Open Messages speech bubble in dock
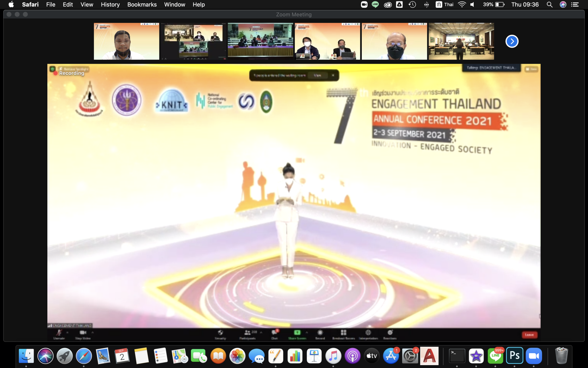Screen dimensions: 588x368 point(257,356)
